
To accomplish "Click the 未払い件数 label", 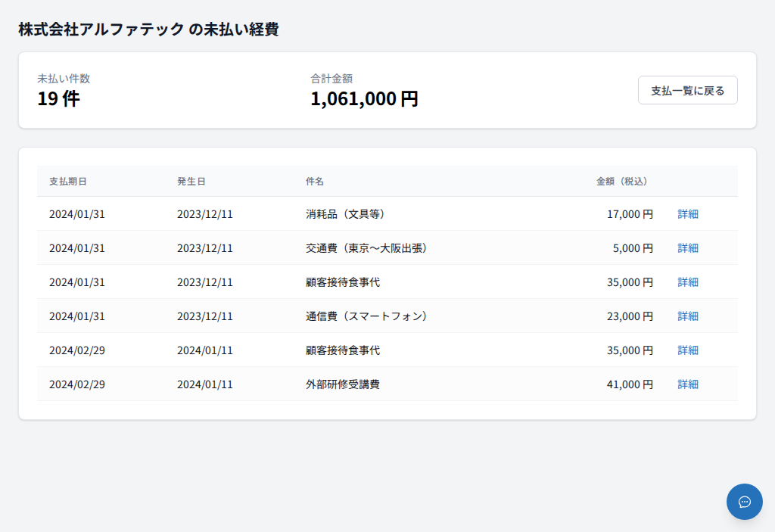I will pyautogui.click(x=64, y=79).
